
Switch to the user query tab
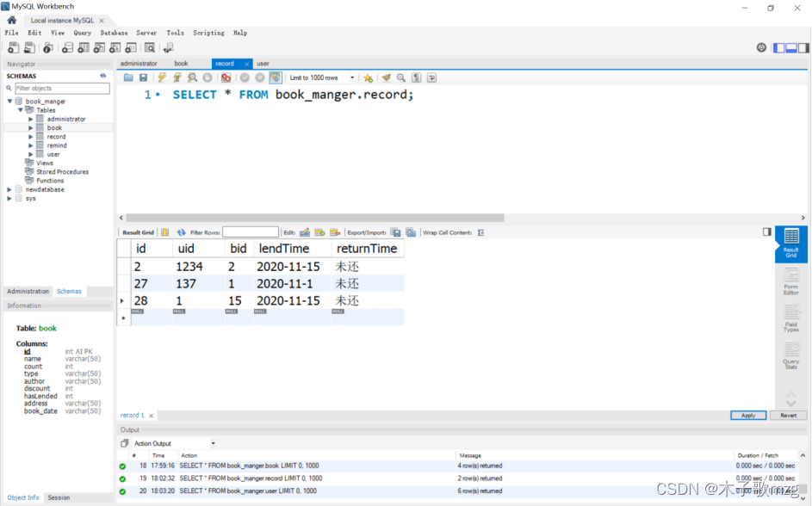tap(263, 64)
